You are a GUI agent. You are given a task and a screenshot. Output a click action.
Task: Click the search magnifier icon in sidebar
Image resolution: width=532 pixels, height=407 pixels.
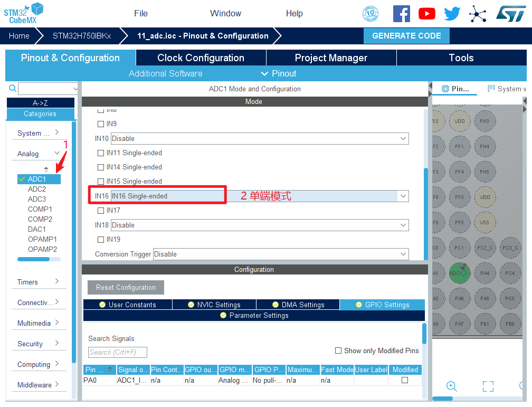pyautogui.click(x=13, y=89)
